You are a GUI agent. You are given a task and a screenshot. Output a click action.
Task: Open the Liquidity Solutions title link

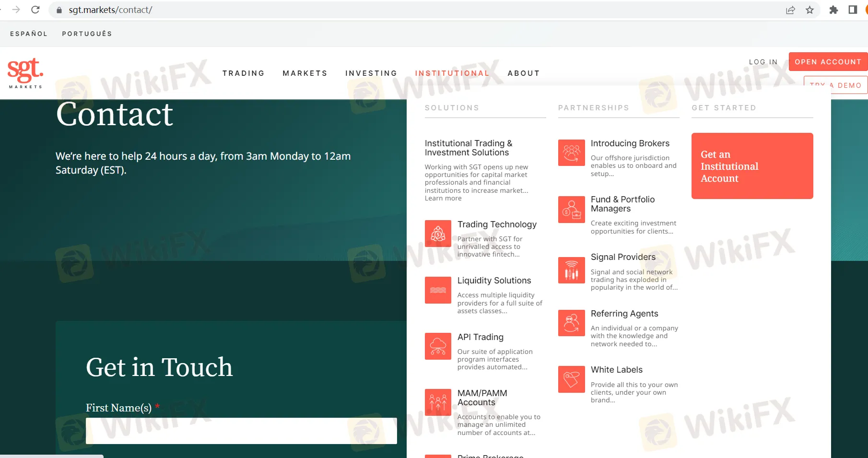point(494,281)
